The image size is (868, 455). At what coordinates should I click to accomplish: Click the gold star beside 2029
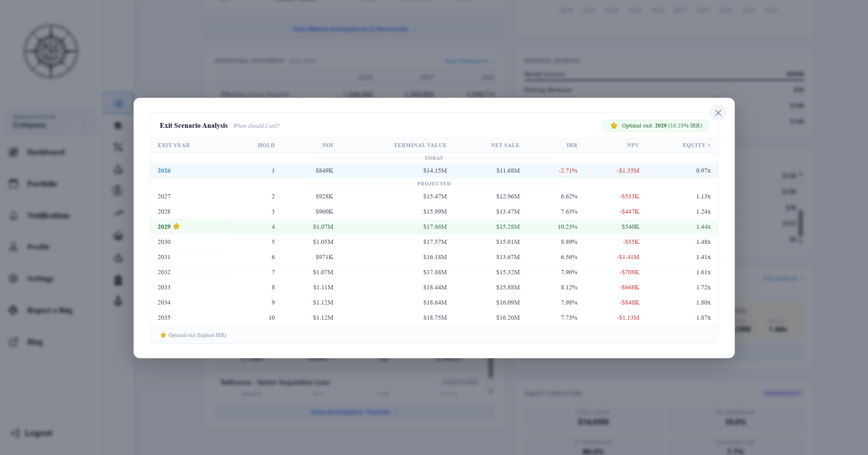pos(177,226)
